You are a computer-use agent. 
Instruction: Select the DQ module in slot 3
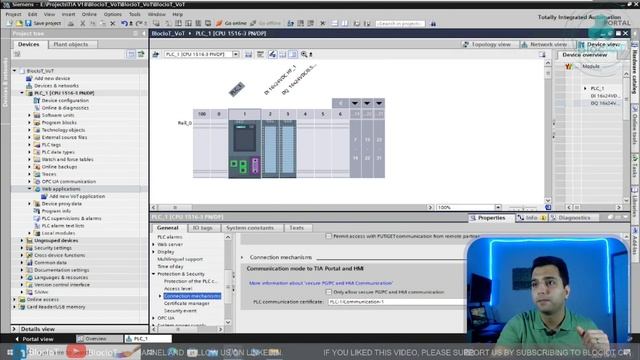[x=288, y=149]
